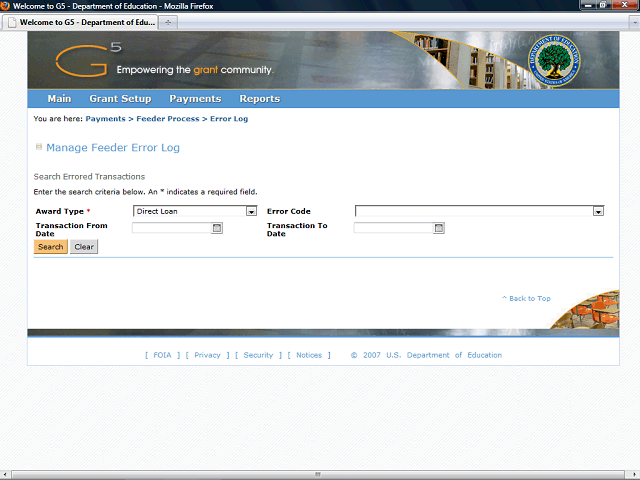Image resolution: width=640 pixels, height=480 pixels.
Task: Click the horizontal scrollbar left arrow
Action: click(x=5, y=475)
